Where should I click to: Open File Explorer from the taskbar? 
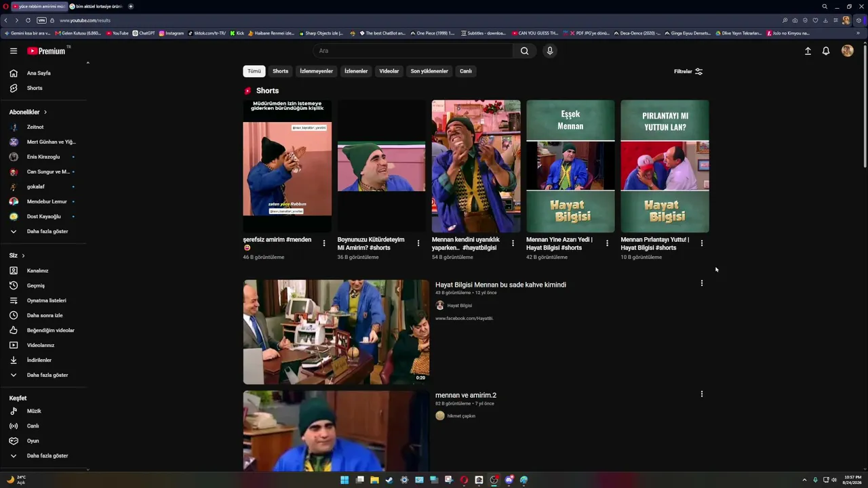pos(374,480)
